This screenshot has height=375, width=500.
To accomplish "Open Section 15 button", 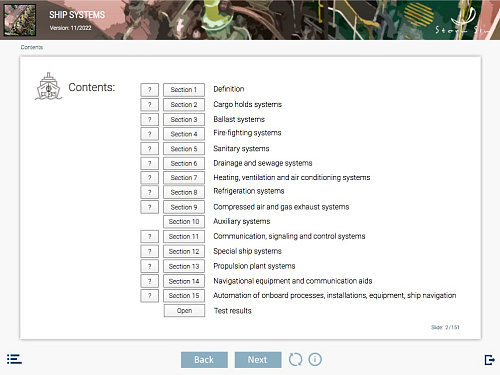I will pyautogui.click(x=184, y=296).
